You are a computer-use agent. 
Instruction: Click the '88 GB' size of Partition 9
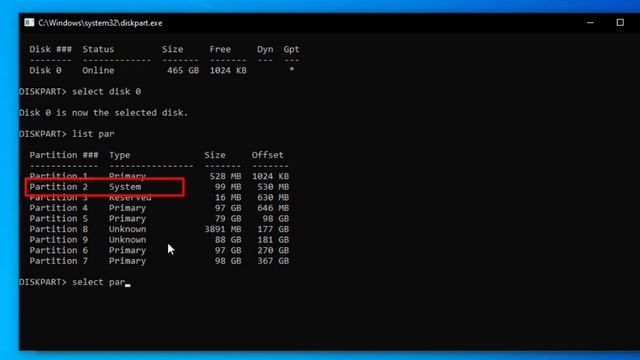(x=228, y=240)
